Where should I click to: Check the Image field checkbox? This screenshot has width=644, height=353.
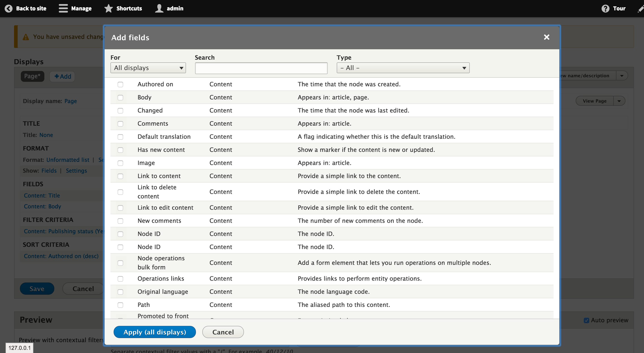tap(120, 163)
